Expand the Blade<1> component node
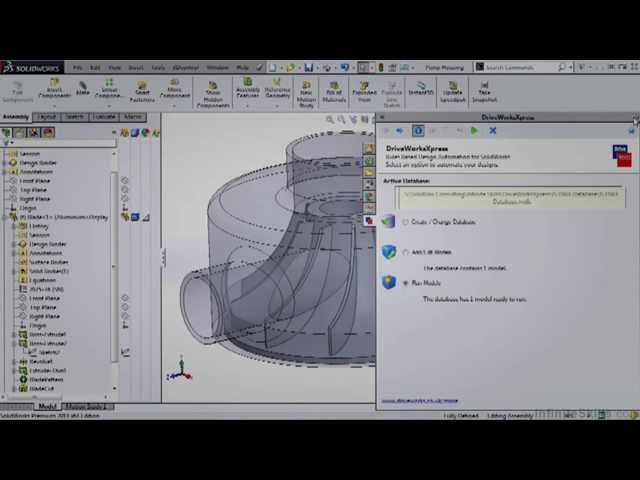This screenshot has width=640, height=480. tap(4, 217)
